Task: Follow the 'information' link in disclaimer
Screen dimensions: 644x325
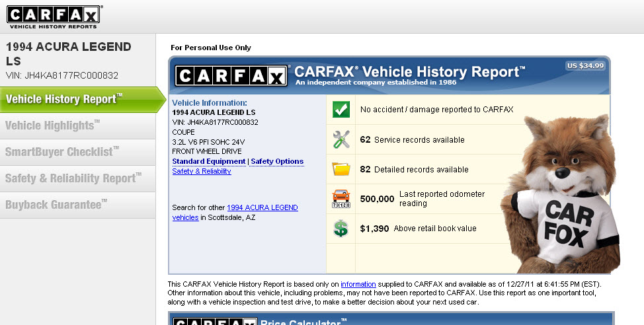Action: [358, 284]
